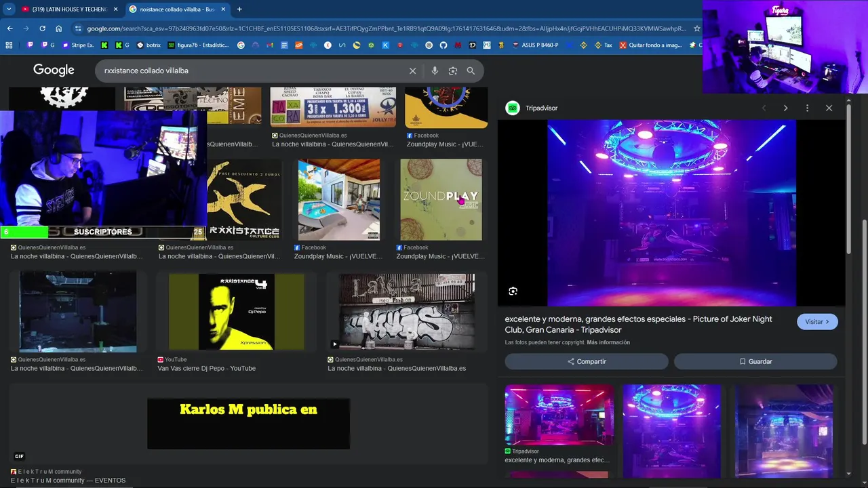Go to the Google logo homepage

[54, 70]
